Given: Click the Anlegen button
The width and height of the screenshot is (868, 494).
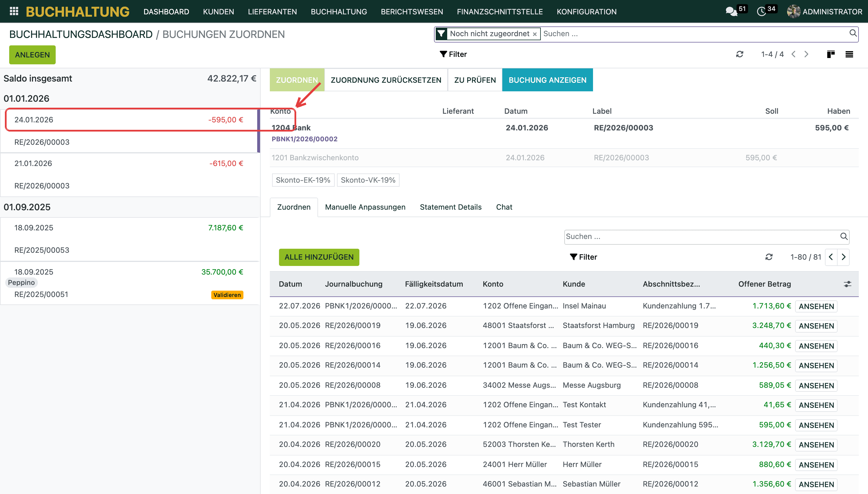Looking at the screenshot, I should 32,55.
